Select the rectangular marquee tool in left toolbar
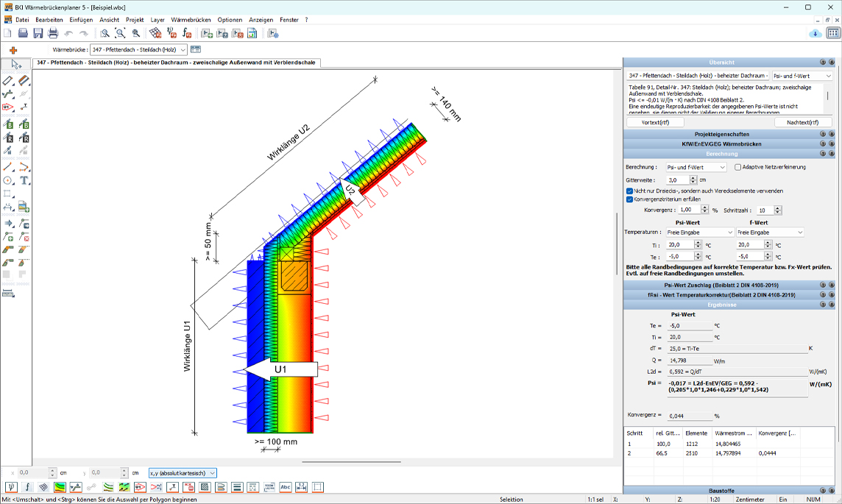 click(7, 194)
